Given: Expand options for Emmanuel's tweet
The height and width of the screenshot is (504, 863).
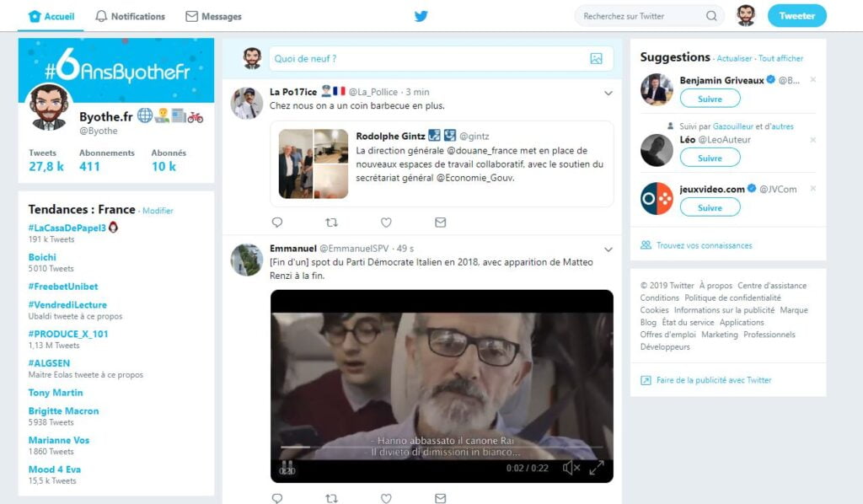Looking at the screenshot, I should coord(608,249).
